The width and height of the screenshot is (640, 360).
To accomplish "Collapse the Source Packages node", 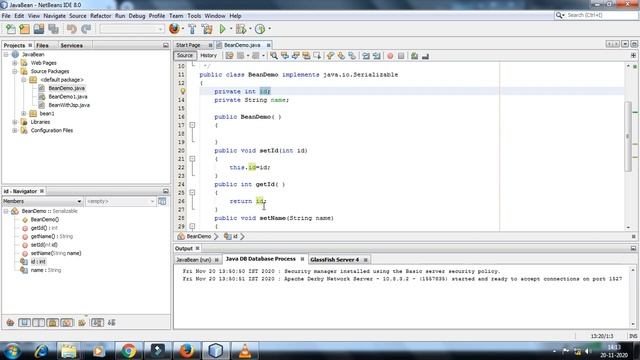I will coord(15,71).
